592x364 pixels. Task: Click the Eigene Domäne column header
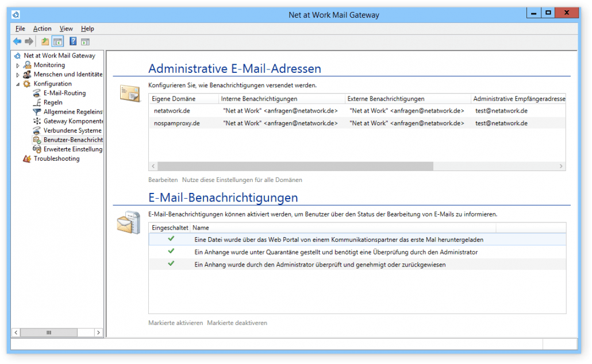tap(184, 99)
